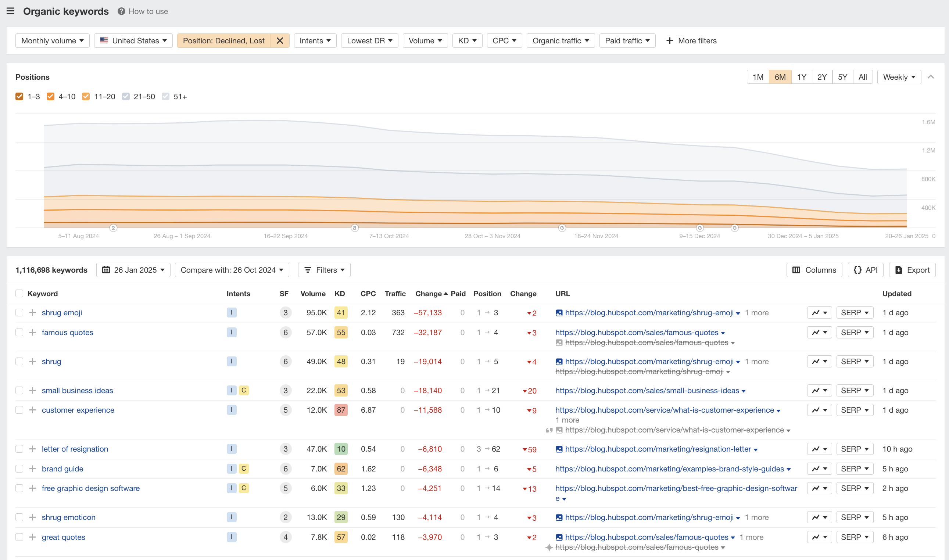
Task: Switch chart range to 1M
Action: (x=758, y=77)
